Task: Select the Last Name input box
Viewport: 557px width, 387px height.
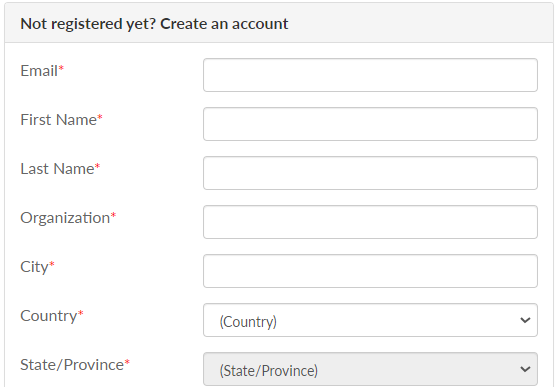Action: (x=370, y=173)
